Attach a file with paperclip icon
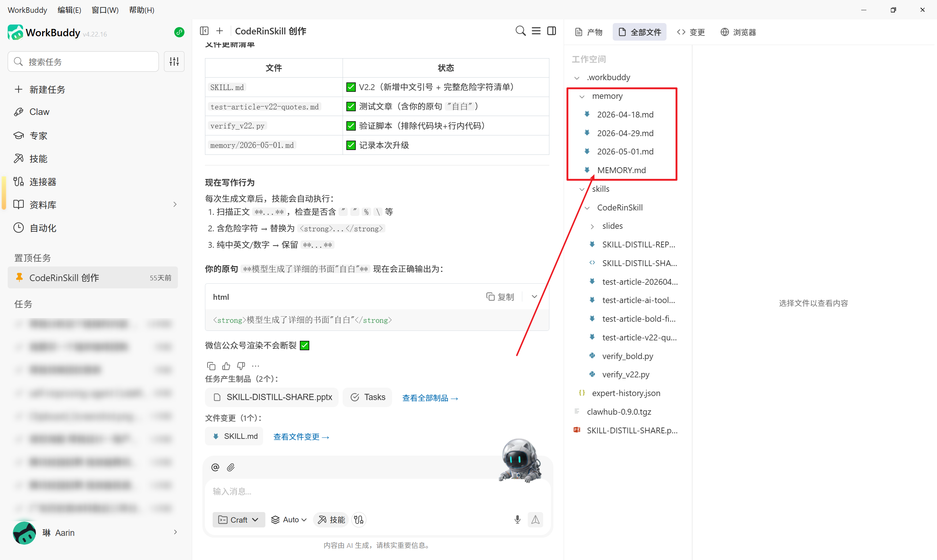 point(231,467)
